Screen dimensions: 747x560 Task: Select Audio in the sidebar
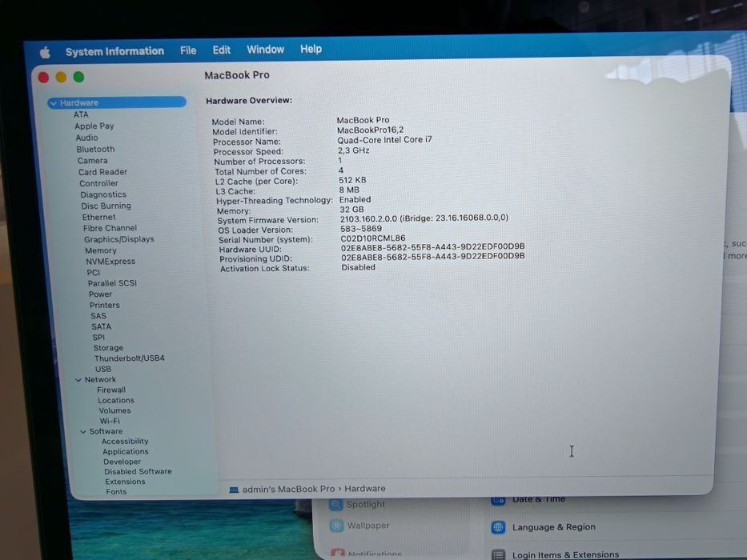pos(86,138)
